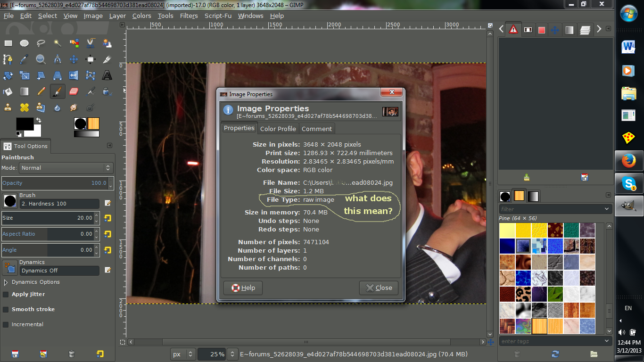The width and height of the screenshot is (644, 362).
Task: Enable Apply Jitter
Action: tap(5, 294)
